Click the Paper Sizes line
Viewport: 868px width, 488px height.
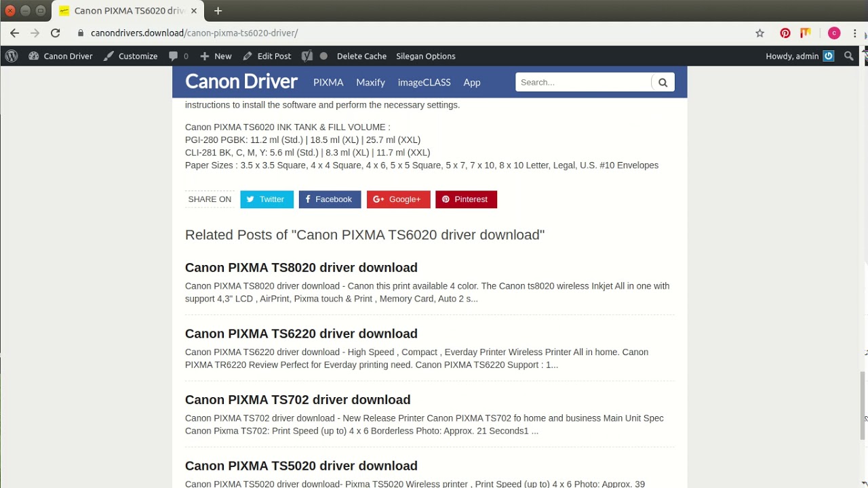click(x=422, y=165)
